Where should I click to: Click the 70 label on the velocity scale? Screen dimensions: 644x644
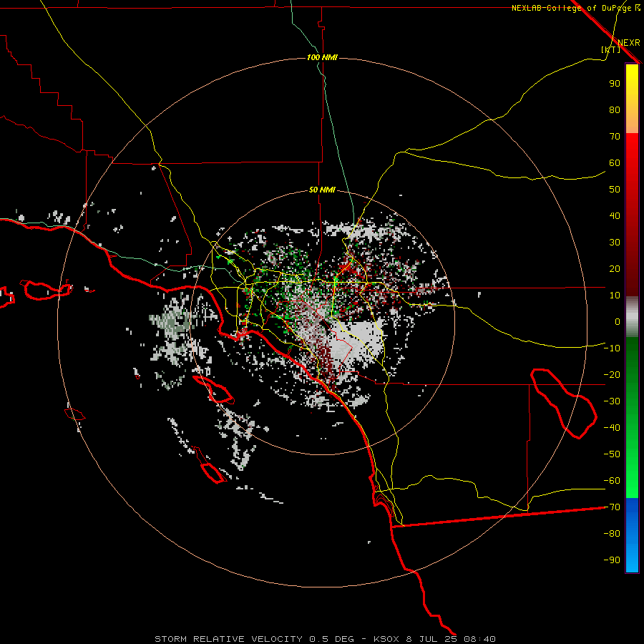point(615,137)
